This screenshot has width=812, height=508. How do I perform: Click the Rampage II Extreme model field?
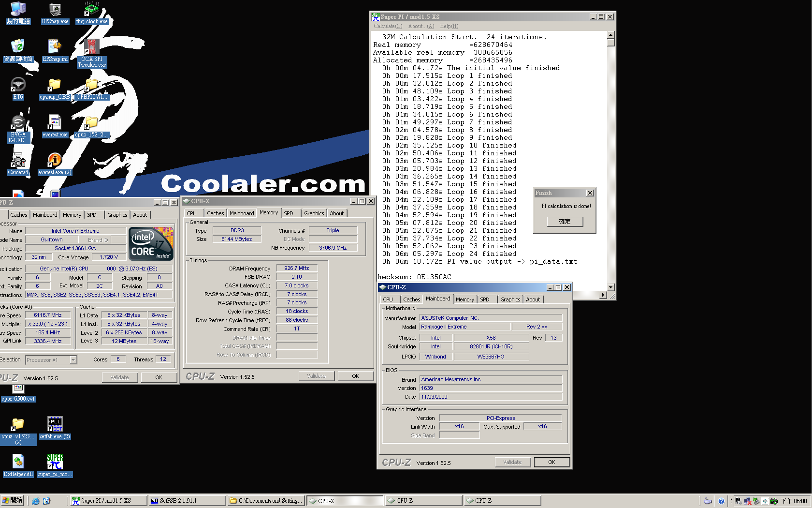[464, 327]
